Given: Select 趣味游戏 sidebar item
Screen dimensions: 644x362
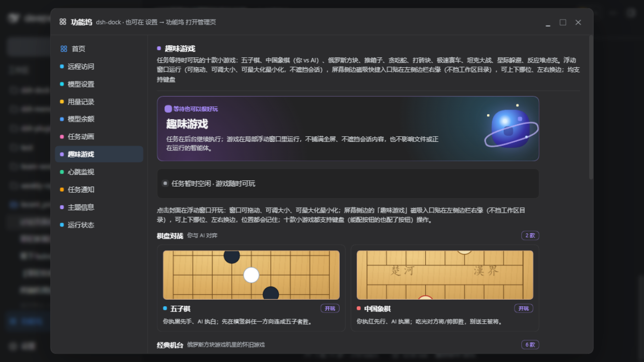Looking at the screenshot, I should (99, 154).
